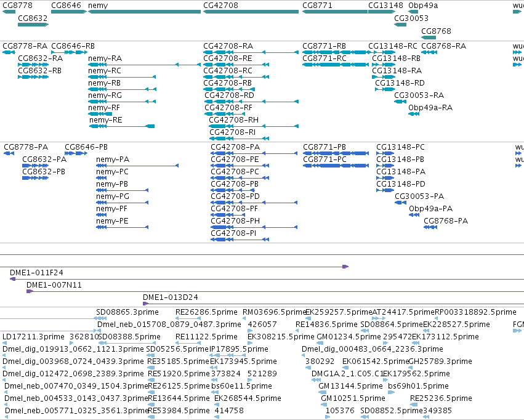
Task: Select transcript CG13148-RC
Action: coord(393,46)
